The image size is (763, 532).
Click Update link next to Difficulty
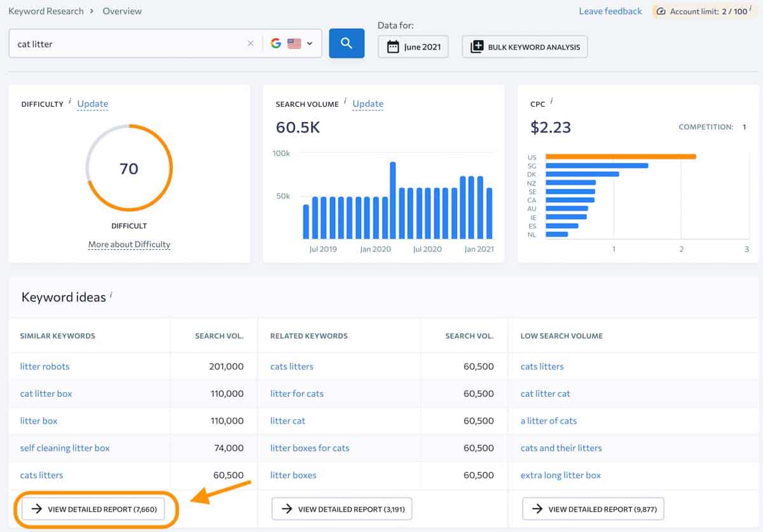pyautogui.click(x=93, y=104)
